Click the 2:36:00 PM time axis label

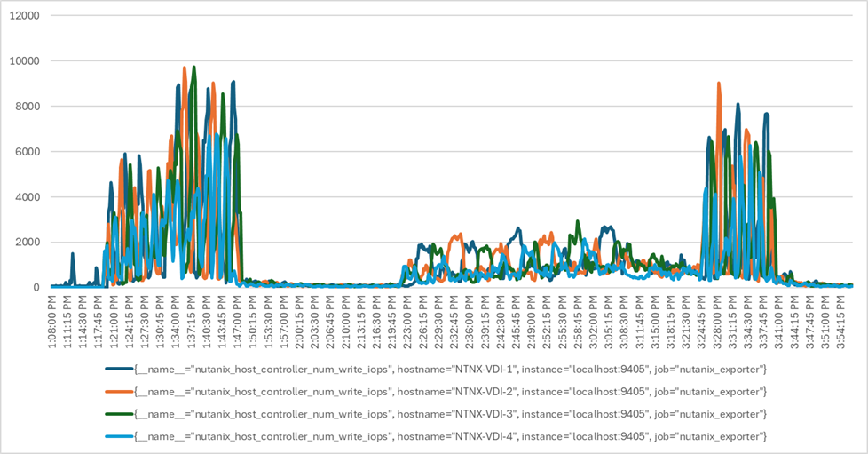click(470, 323)
